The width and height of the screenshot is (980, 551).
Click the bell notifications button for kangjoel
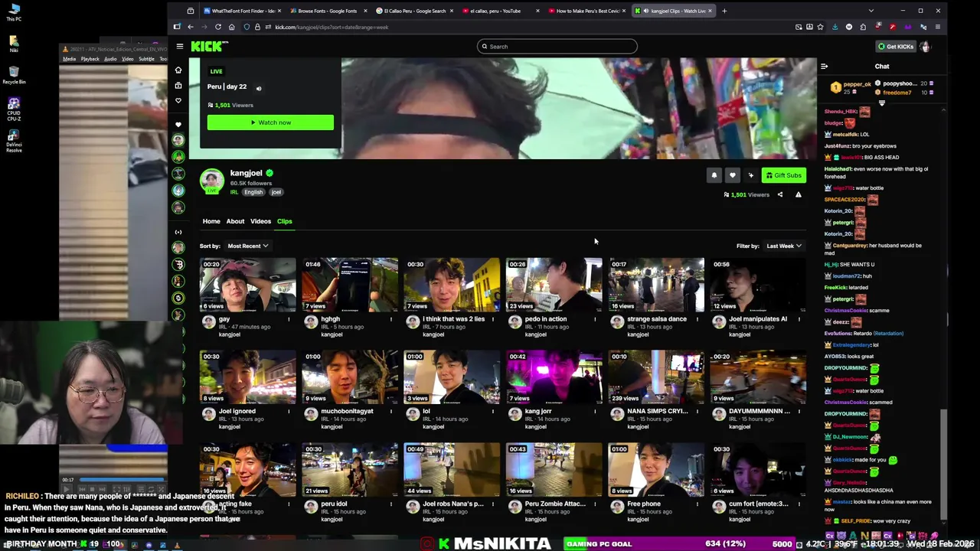[x=714, y=175]
